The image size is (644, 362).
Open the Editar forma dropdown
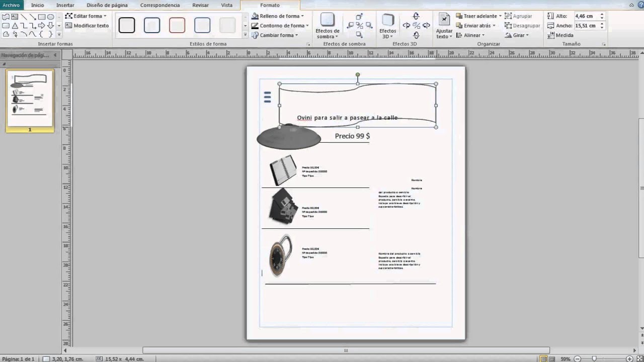(x=86, y=16)
